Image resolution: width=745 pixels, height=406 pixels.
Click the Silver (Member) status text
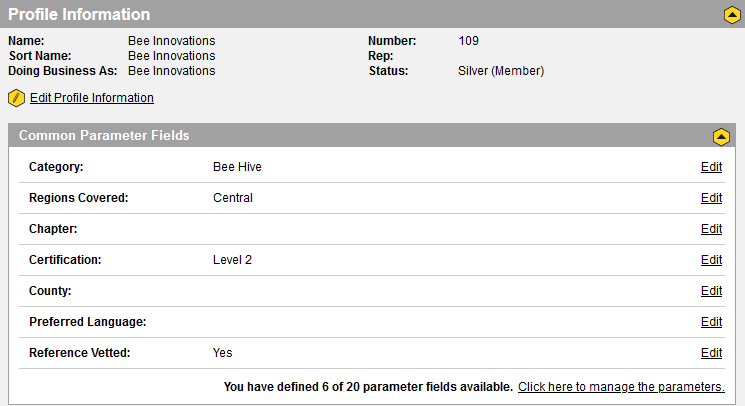(500, 71)
